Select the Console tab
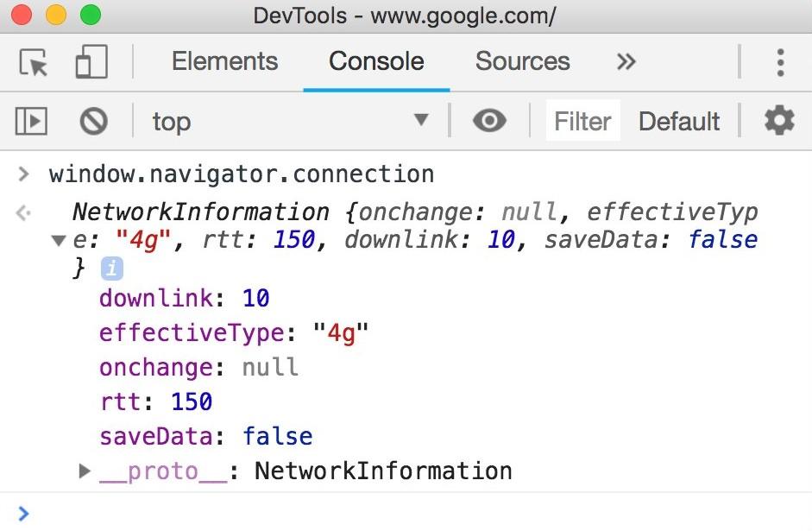Screen dimensions: 812x531 [x=375, y=61]
